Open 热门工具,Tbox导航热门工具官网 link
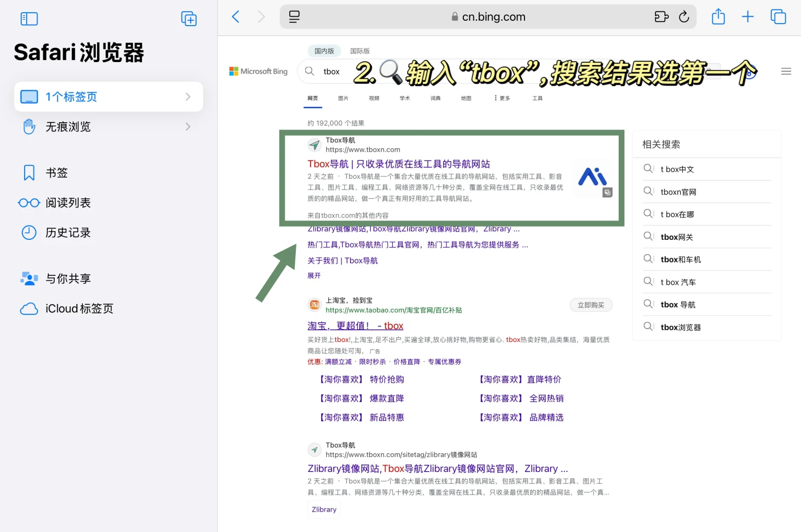The width and height of the screenshot is (801, 532). pos(418,245)
